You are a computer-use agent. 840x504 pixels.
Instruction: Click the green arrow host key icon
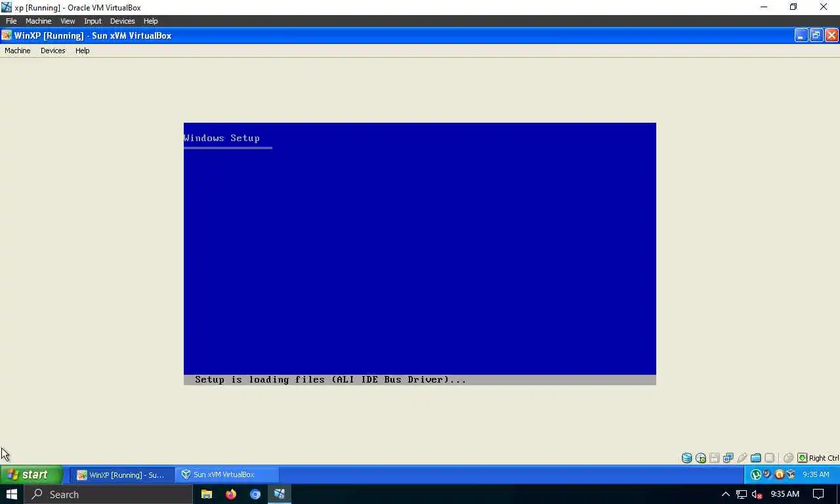pos(802,458)
